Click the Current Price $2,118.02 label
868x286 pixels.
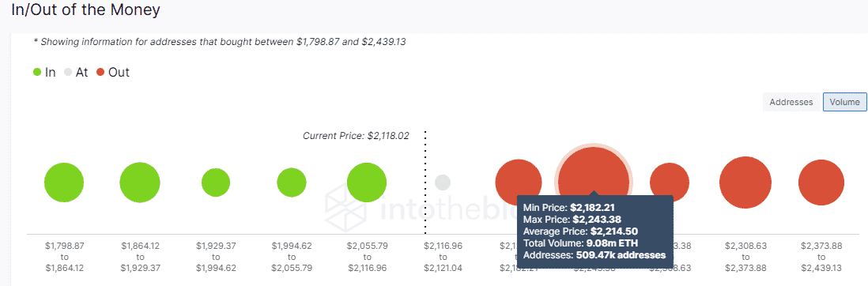(x=356, y=136)
